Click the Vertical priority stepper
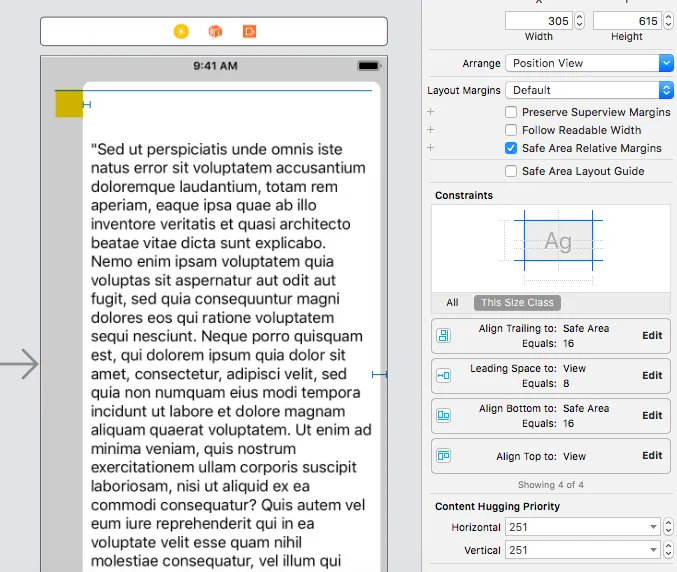 (668, 550)
